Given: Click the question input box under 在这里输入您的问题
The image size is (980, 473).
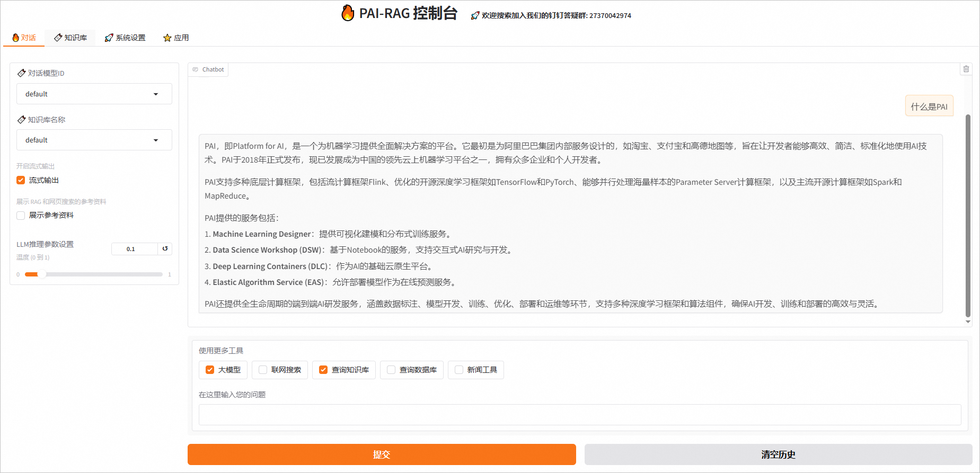Looking at the screenshot, I should (580, 415).
